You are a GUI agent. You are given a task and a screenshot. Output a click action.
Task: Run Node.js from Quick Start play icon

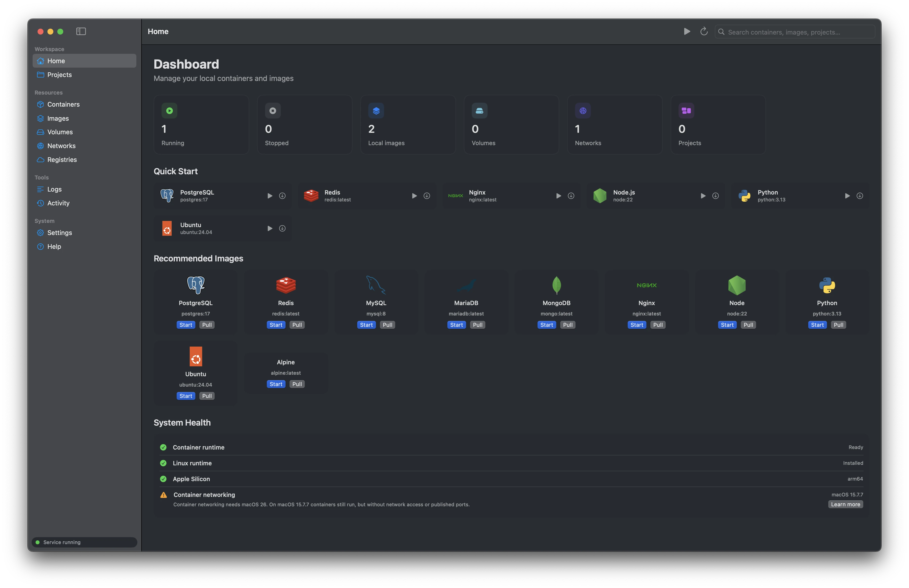coord(703,196)
